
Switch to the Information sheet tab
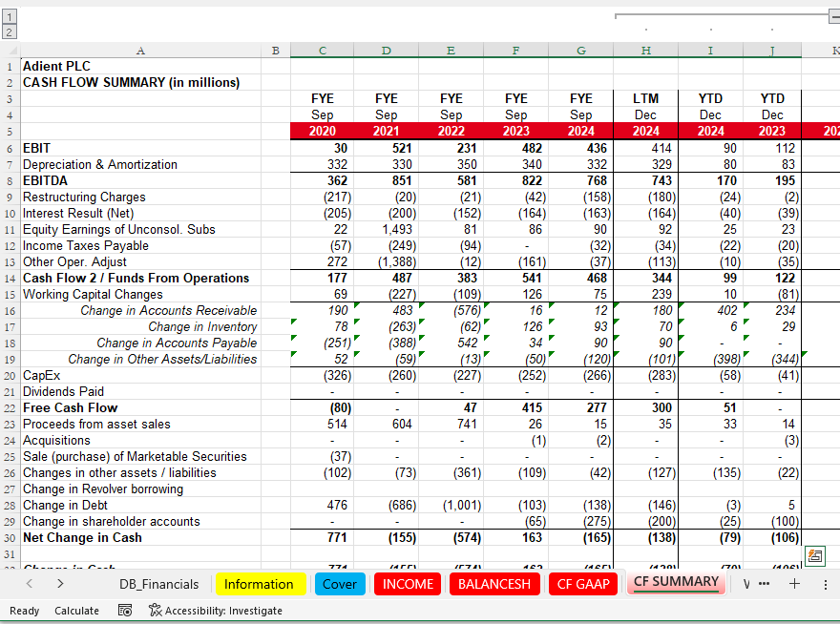pyautogui.click(x=259, y=584)
